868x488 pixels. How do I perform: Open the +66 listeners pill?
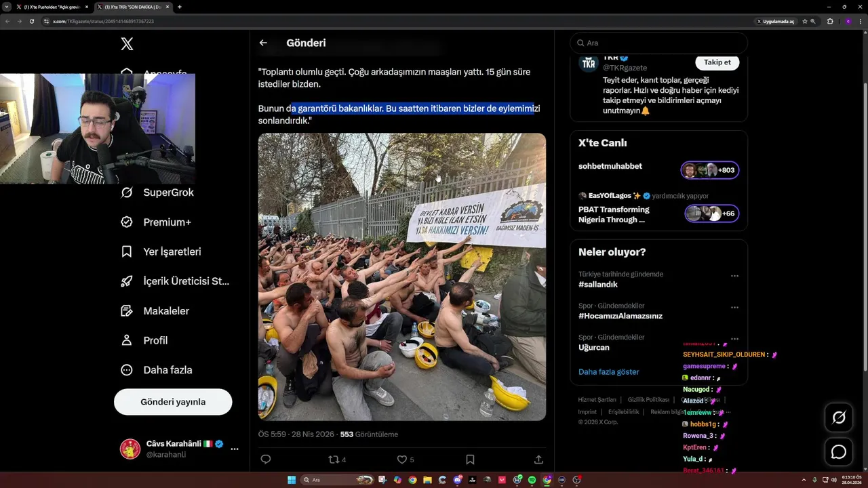711,213
